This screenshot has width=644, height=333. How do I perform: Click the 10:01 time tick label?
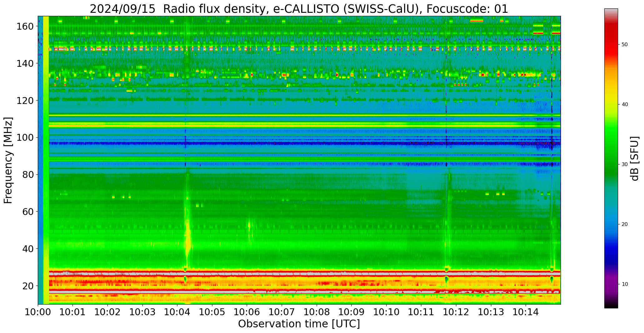point(73,312)
